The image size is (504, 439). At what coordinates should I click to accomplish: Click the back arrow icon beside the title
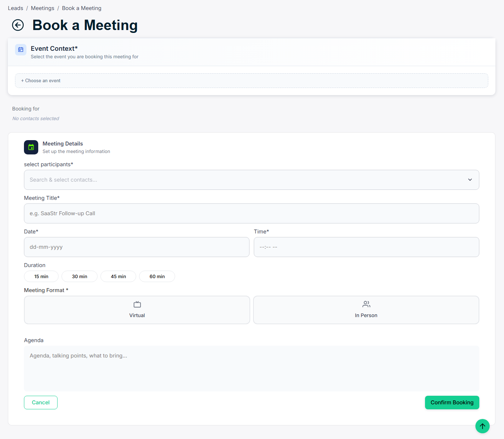[18, 25]
